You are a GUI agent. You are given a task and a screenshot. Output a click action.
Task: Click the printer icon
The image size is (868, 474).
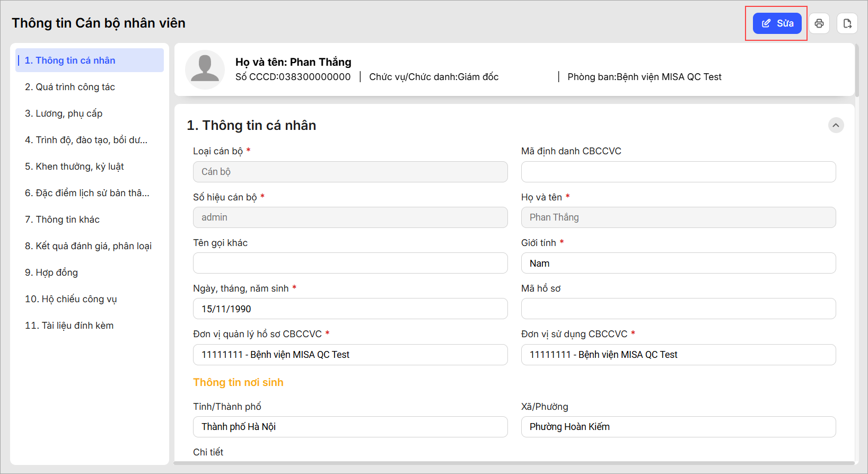click(x=819, y=23)
